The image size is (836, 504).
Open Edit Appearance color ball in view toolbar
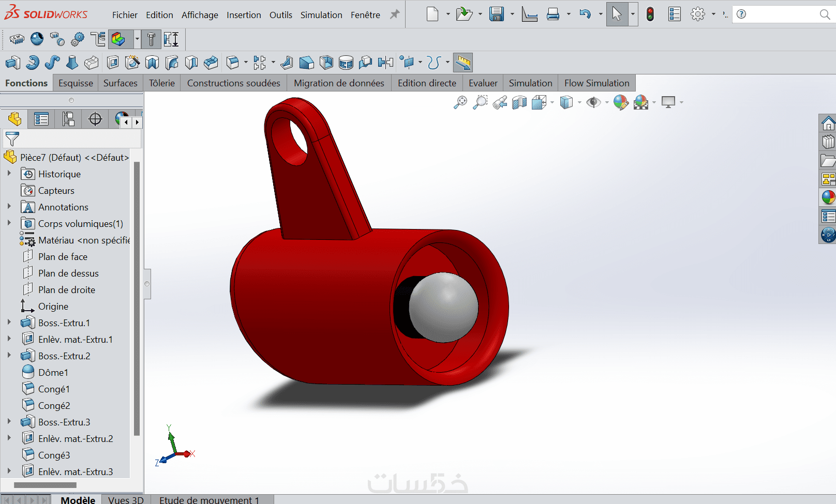[x=621, y=102]
